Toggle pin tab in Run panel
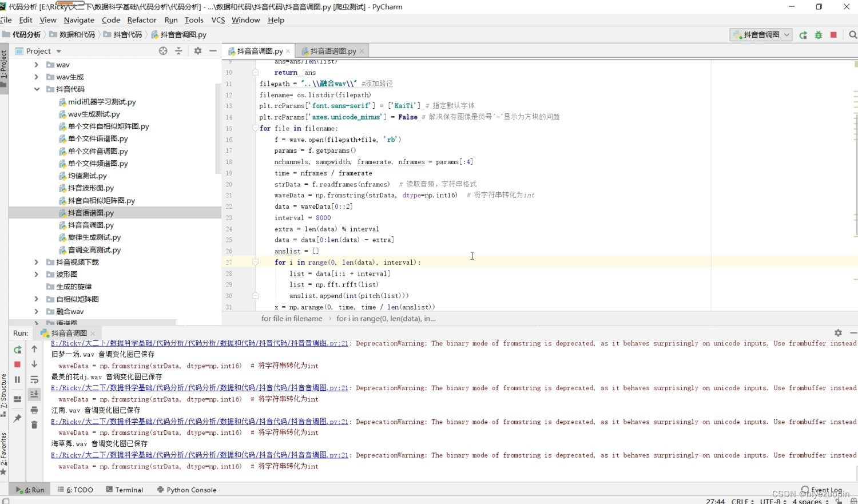This screenshot has width=858, height=504. pos(17,418)
